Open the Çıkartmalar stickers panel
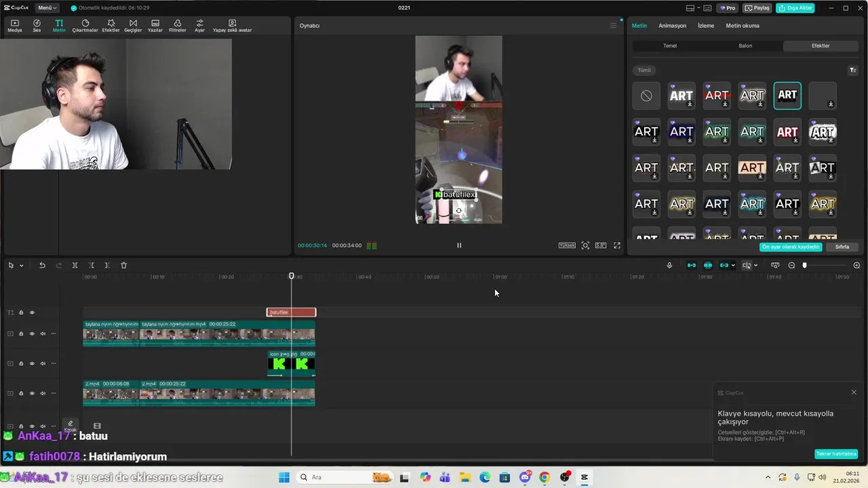868x488 pixels. pyautogui.click(x=85, y=26)
